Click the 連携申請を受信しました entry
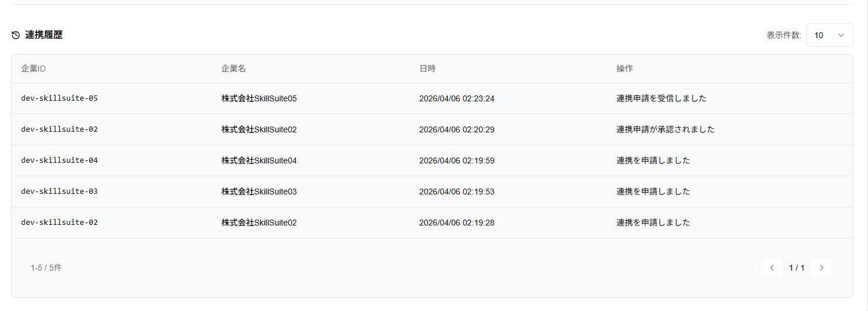Viewport: 868px width, 311px height. (662, 98)
